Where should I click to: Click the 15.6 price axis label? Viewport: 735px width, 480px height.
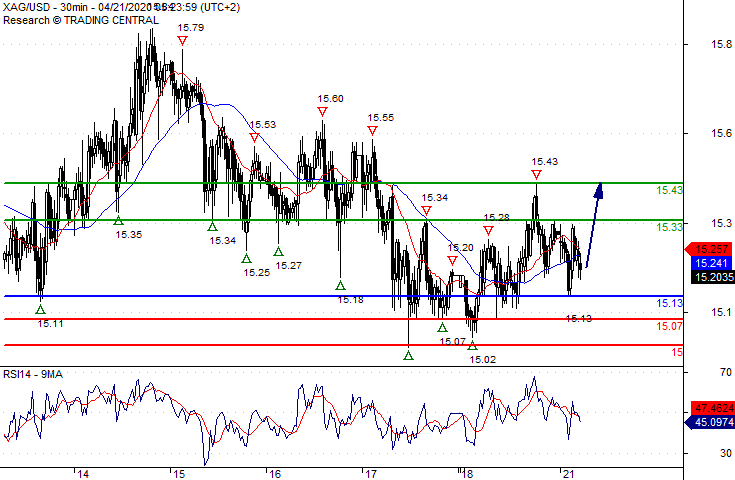click(x=721, y=134)
